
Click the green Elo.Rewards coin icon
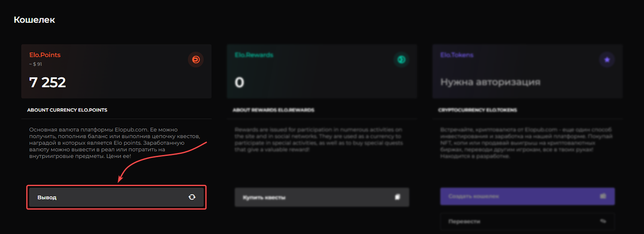pyautogui.click(x=401, y=59)
